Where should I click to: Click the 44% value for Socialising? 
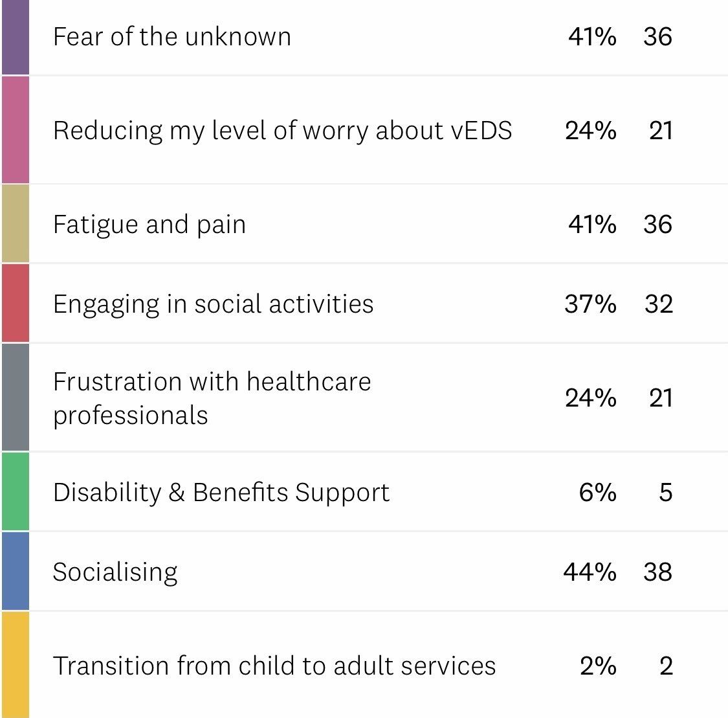(590, 572)
